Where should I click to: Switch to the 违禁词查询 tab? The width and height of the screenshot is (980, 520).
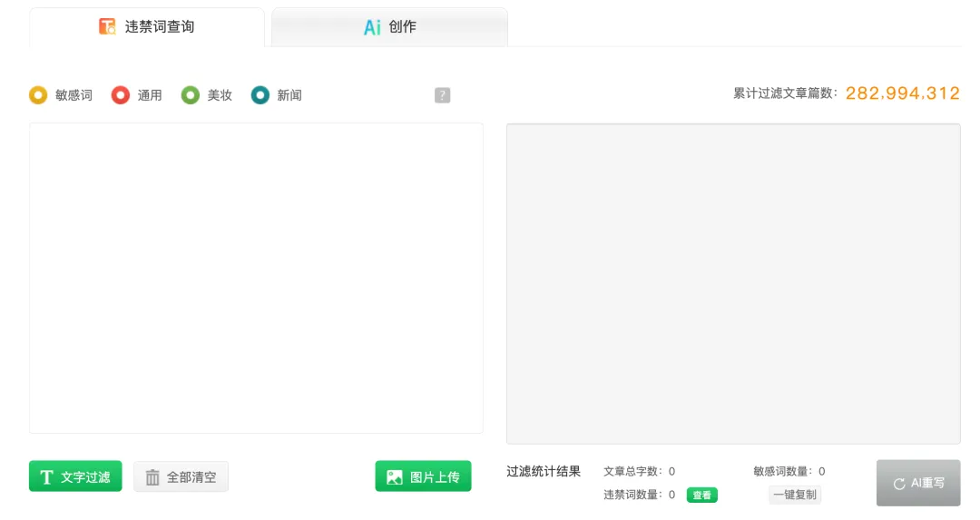147,27
